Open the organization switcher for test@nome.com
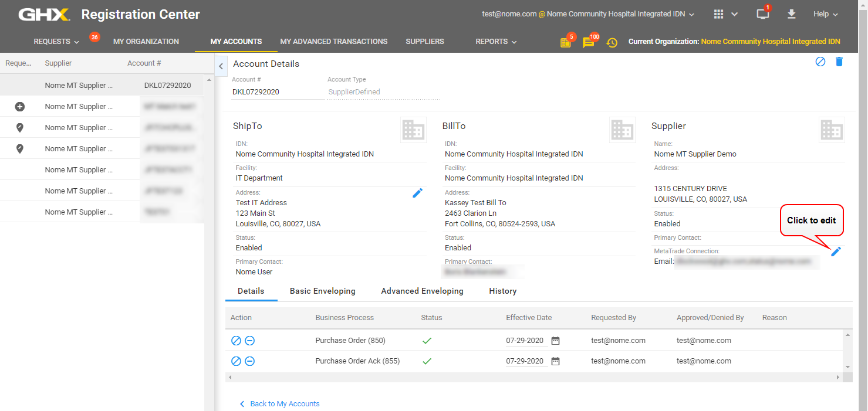The height and width of the screenshot is (411, 868). (588, 14)
